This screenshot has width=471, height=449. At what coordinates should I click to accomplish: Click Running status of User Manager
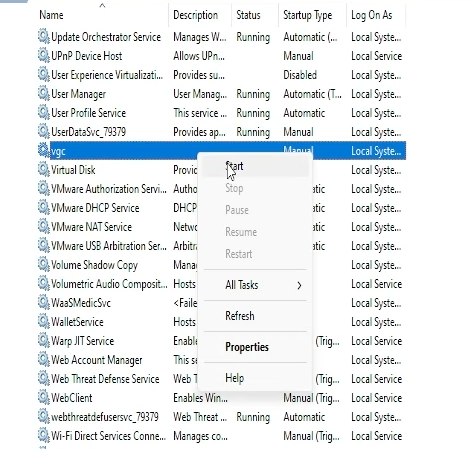tap(253, 94)
